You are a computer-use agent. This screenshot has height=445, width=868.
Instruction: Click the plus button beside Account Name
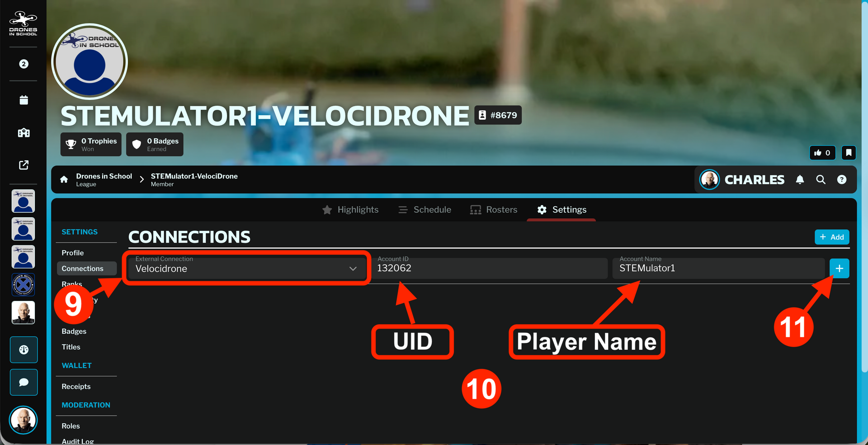(840, 268)
